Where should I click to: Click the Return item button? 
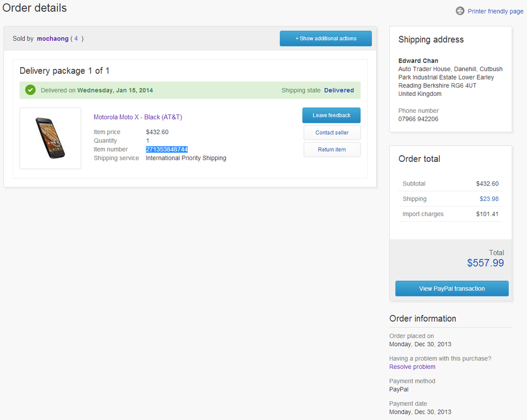pos(332,150)
